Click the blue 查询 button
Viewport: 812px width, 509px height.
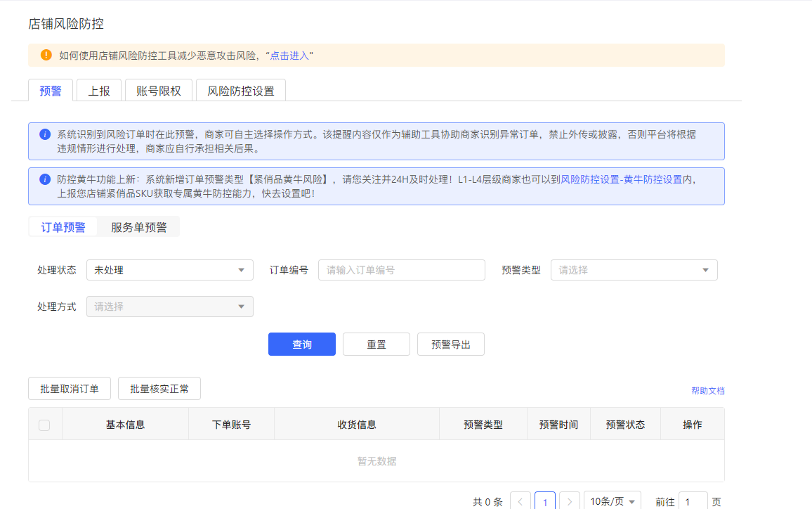pyautogui.click(x=302, y=344)
